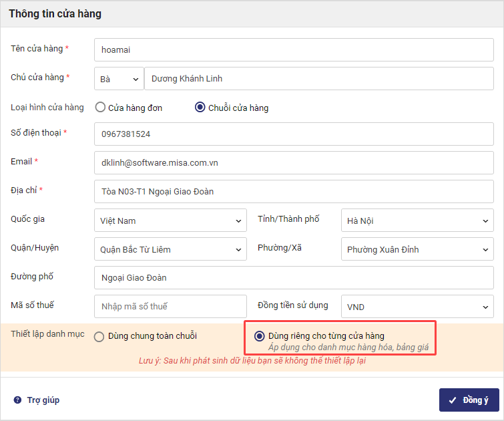504x421 pixels.
Task: Click the 'Áp dụng cho danh mục hàng hóa, bảng giá' note
Action: pos(348,347)
